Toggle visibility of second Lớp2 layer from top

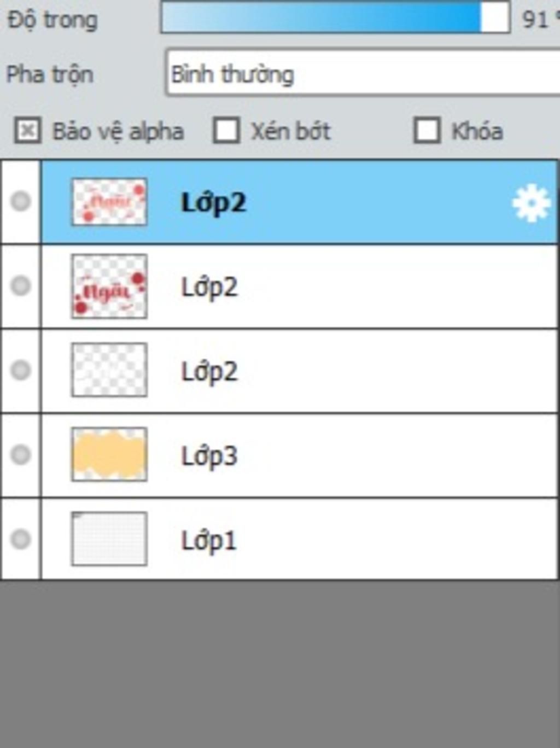coord(21,285)
